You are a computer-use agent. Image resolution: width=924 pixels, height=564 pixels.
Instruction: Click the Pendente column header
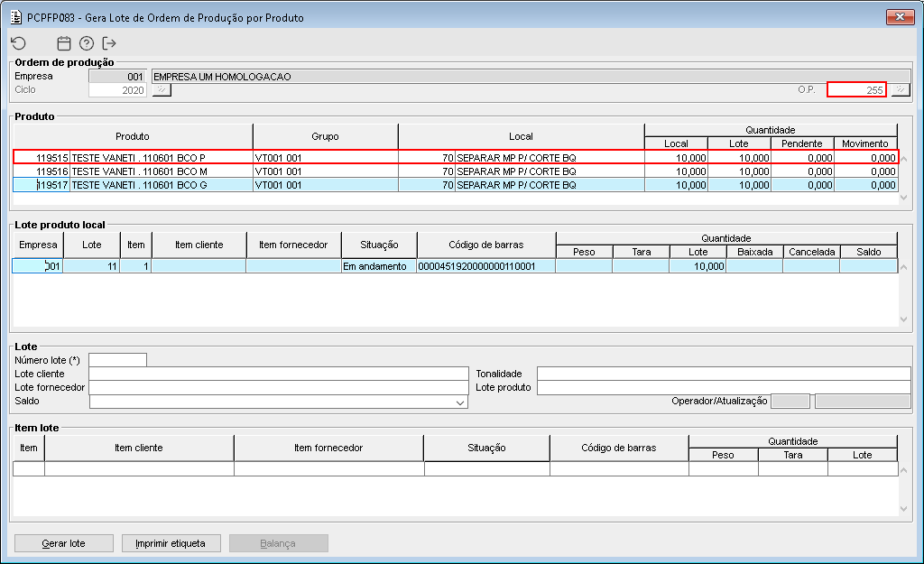(802, 143)
